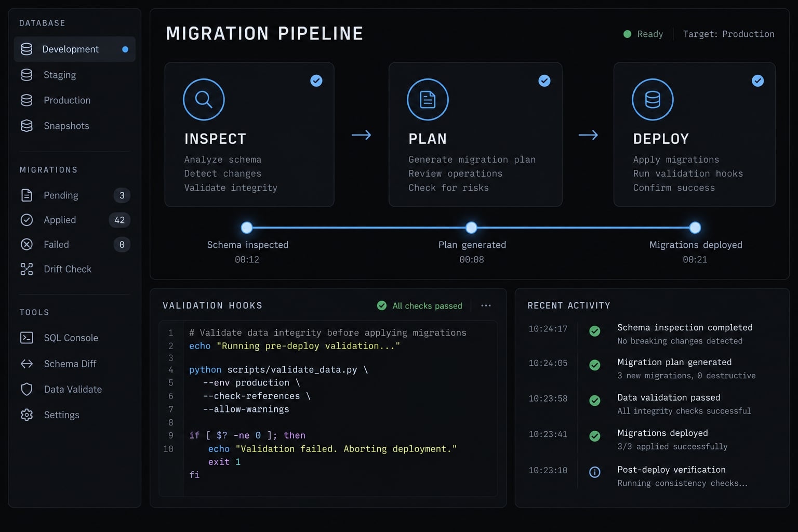Click the 10:24:17 activity timestamp
The image size is (798, 532).
pos(548,328)
